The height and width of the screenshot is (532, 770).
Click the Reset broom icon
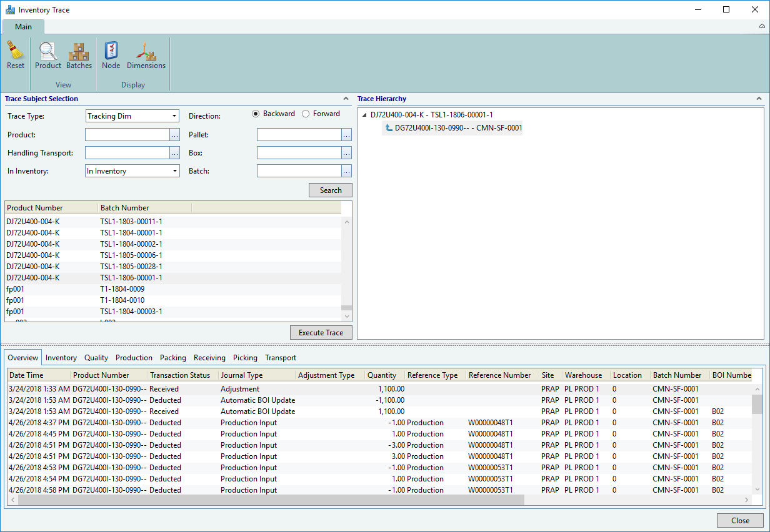16,50
